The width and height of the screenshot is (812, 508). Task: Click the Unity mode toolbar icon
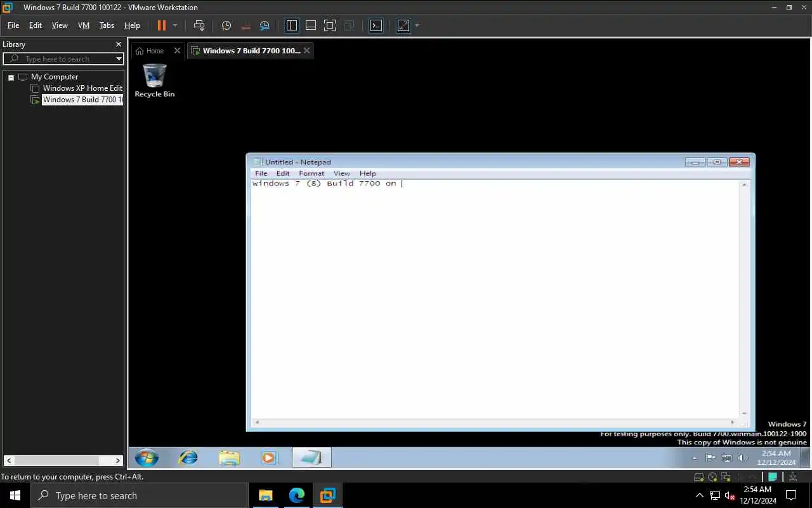[349, 25]
